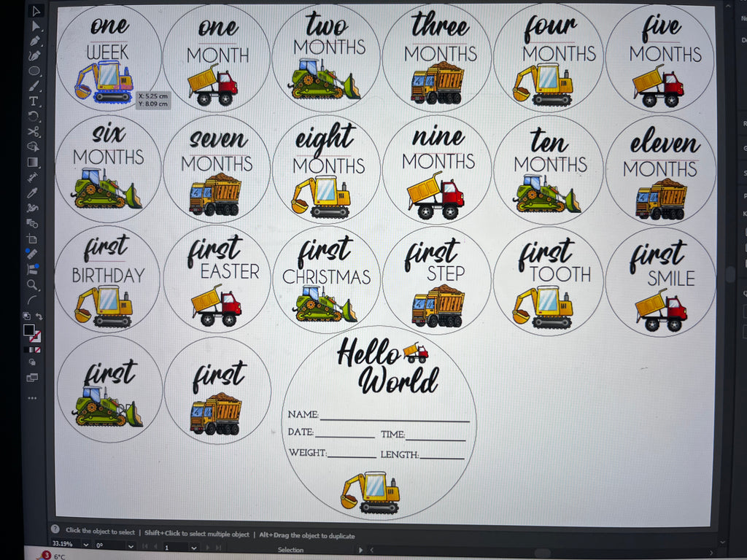
Task: Go to first artboard
Action: (x=145, y=546)
